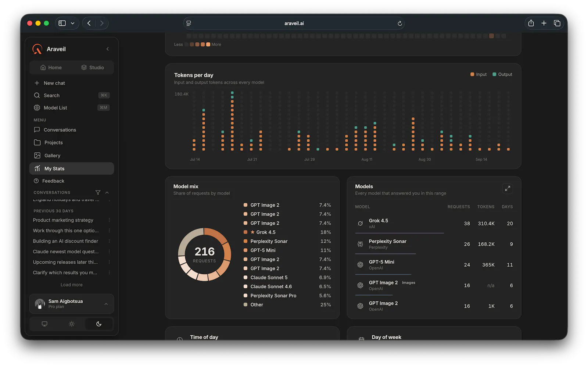Select the system theme monitor icon
The height and width of the screenshot is (367, 588).
point(44,324)
